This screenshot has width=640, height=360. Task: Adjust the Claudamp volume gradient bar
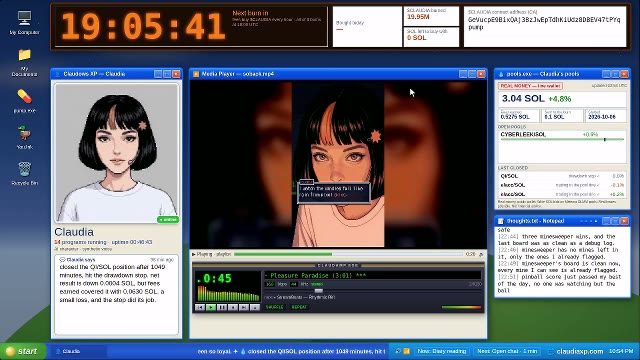click(461, 307)
